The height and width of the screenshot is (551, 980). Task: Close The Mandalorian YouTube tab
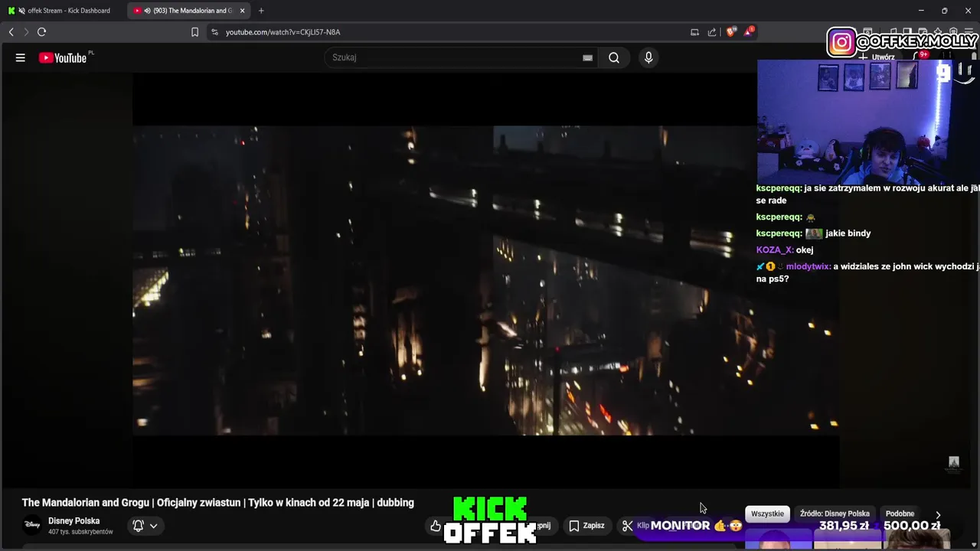(x=242, y=11)
